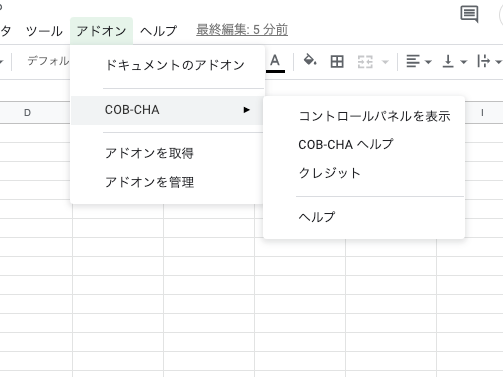Expand the merge cells dropdown arrow
This screenshot has width=503, height=377.
[385, 62]
